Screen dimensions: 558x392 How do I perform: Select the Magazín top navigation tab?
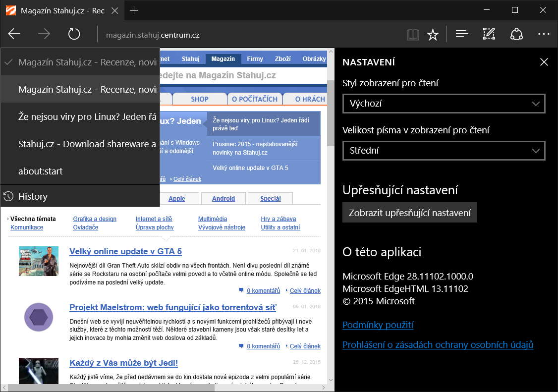(x=223, y=59)
